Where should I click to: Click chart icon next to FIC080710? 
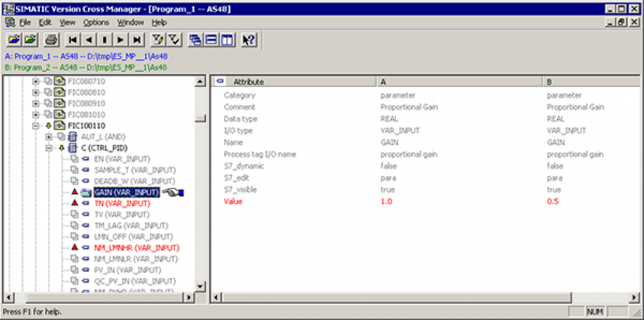click(x=61, y=81)
